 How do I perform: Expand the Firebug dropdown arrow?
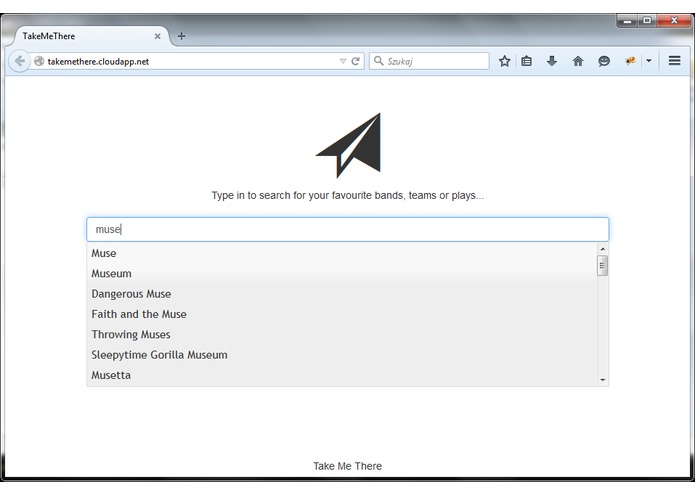click(x=648, y=61)
